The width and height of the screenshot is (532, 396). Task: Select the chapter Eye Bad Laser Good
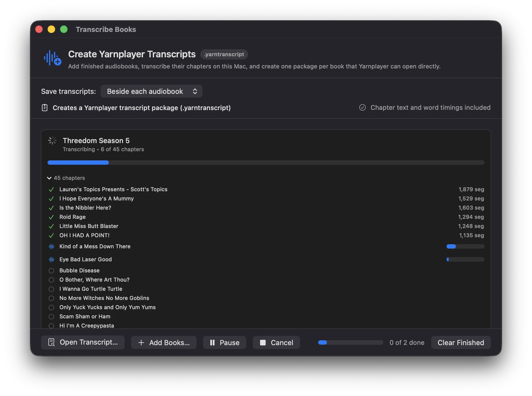[85, 259]
